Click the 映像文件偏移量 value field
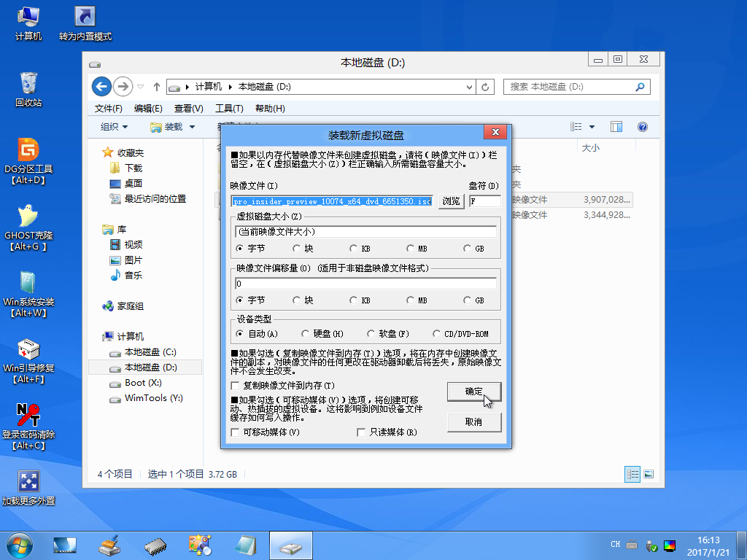747x560 pixels. click(x=365, y=284)
